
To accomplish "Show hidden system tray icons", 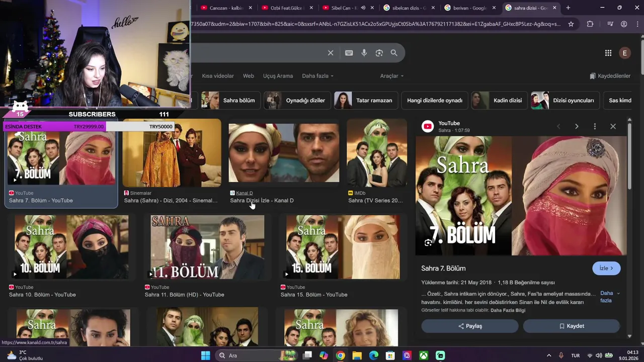I will click(549, 355).
